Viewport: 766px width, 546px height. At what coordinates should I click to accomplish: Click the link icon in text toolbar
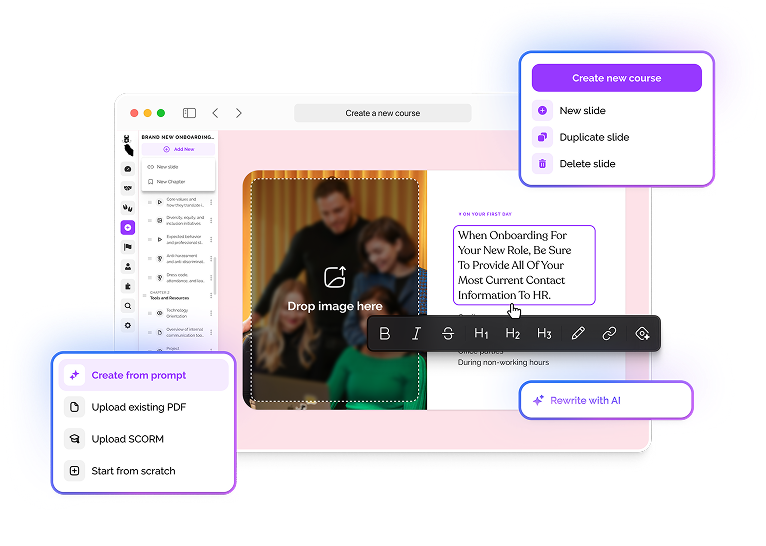click(609, 334)
